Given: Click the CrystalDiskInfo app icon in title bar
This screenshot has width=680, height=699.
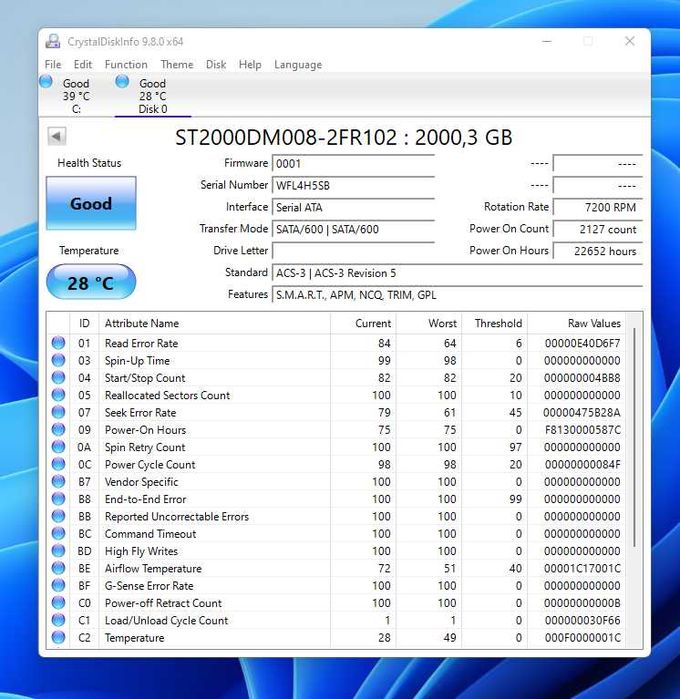Looking at the screenshot, I should tap(53, 41).
